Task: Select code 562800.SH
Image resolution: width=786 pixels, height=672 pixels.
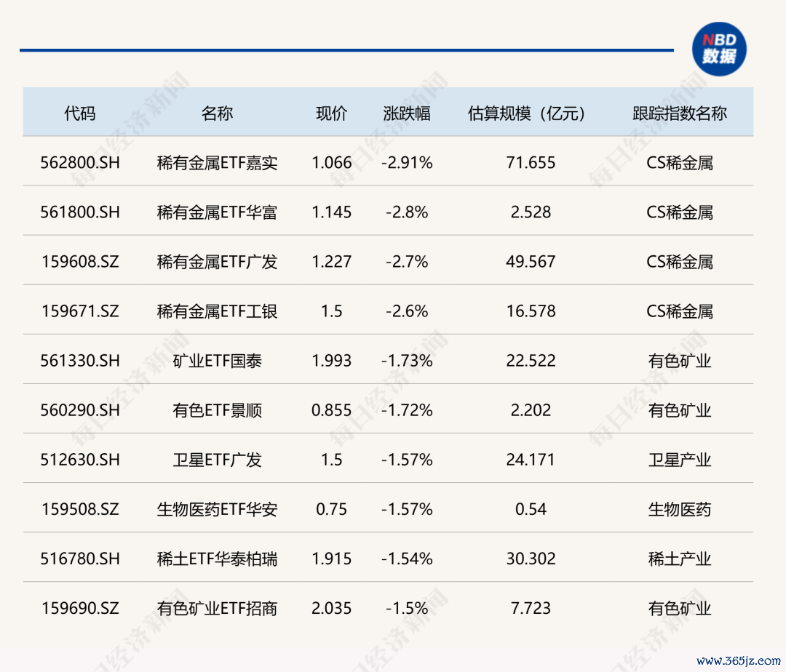Action: click(80, 163)
